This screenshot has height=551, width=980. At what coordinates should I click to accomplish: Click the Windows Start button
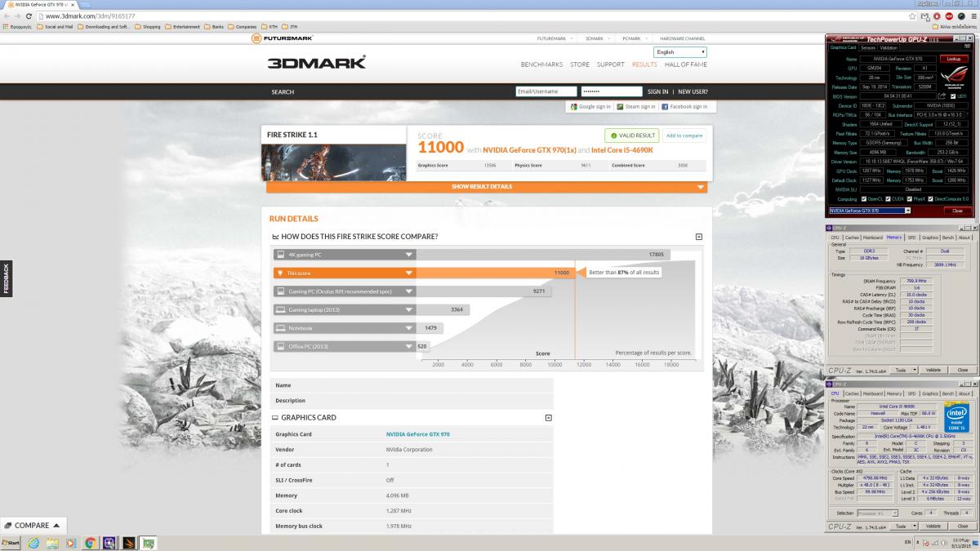(11, 543)
